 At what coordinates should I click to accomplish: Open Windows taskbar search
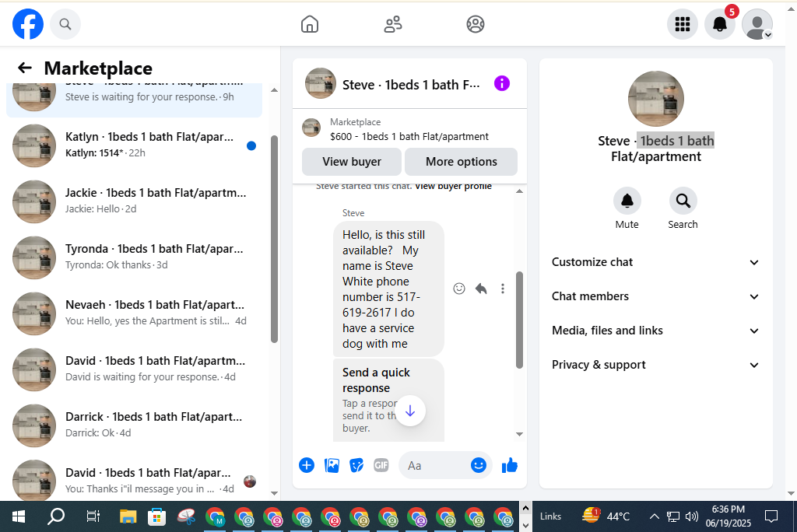56,516
